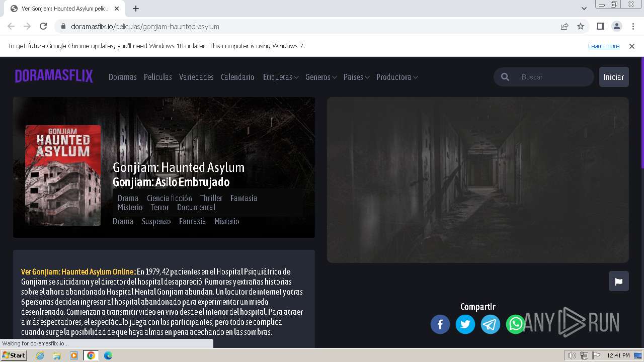Expand the Etiquetas dropdown menu
The image size is (644, 362).
tap(281, 77)
